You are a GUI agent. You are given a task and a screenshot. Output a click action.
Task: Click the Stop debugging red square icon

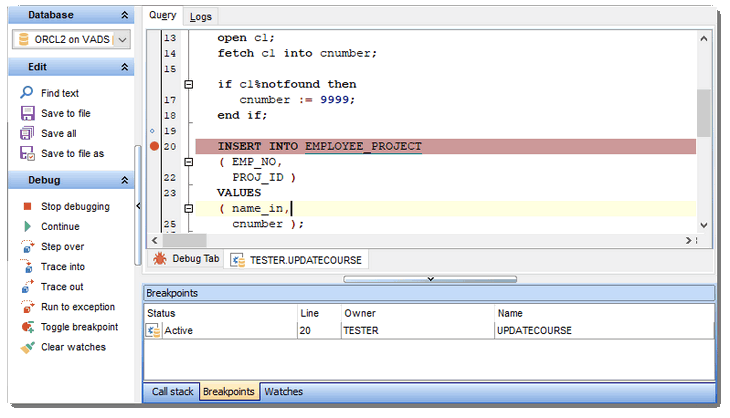pos(28,207)
